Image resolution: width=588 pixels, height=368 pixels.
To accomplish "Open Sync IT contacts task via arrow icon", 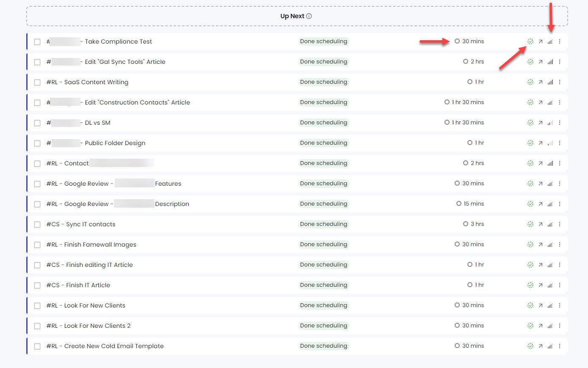I will 540,224.
